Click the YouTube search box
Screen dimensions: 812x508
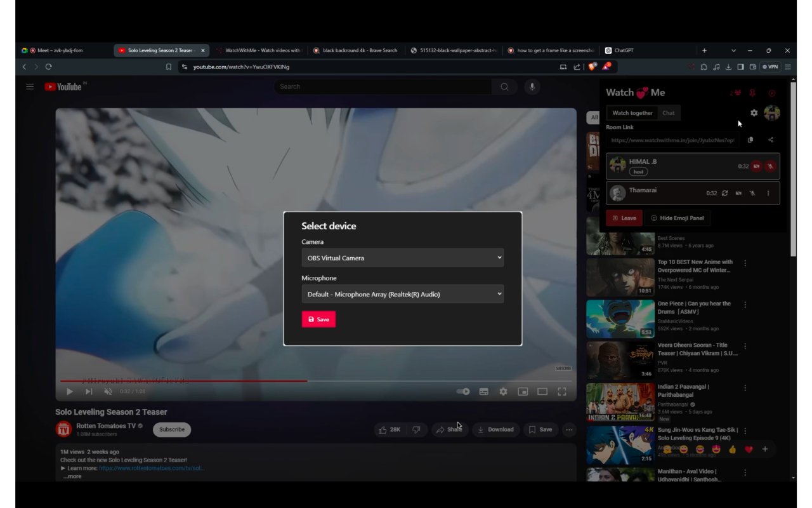(383, 87)
